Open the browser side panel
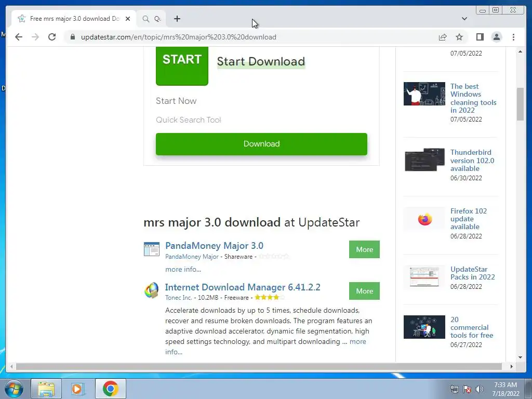The height and width of the screenshot is (399, 532). coord(480,37)
